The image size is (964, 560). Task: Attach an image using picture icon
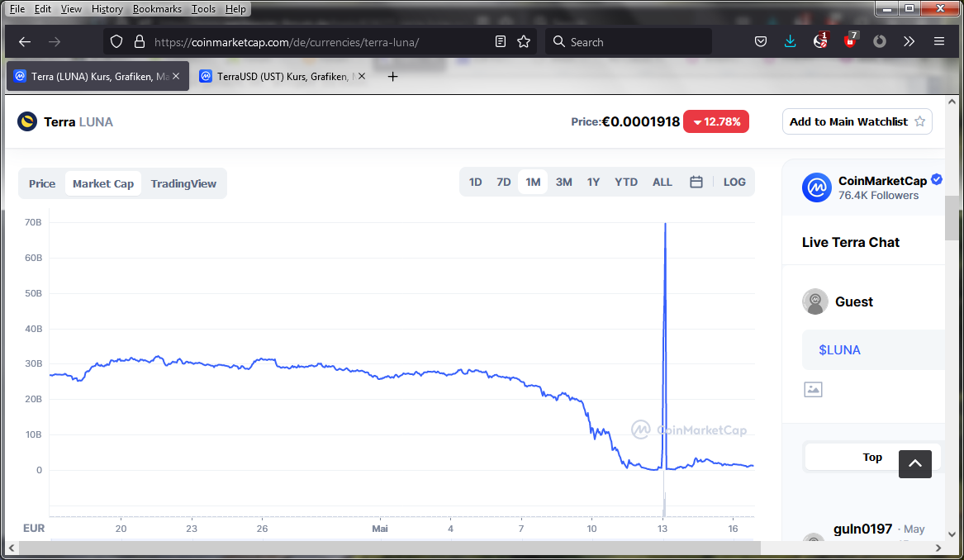coord(813,389)
